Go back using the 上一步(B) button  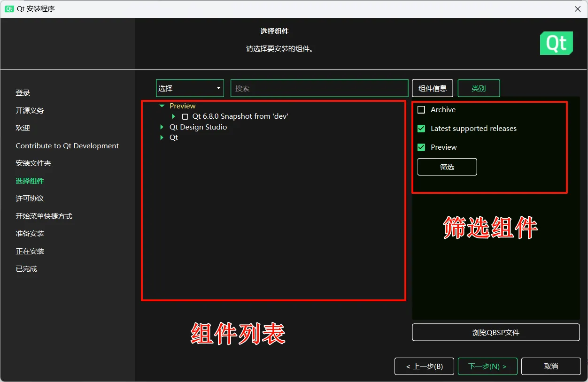pyautogui.click(x=424, y=366)
